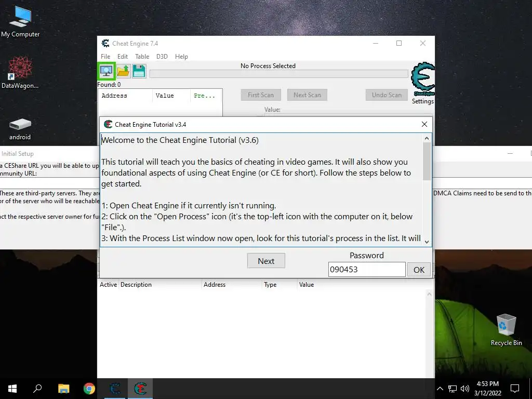
Task: Click the First Scan button
Action: pos(261,95)
